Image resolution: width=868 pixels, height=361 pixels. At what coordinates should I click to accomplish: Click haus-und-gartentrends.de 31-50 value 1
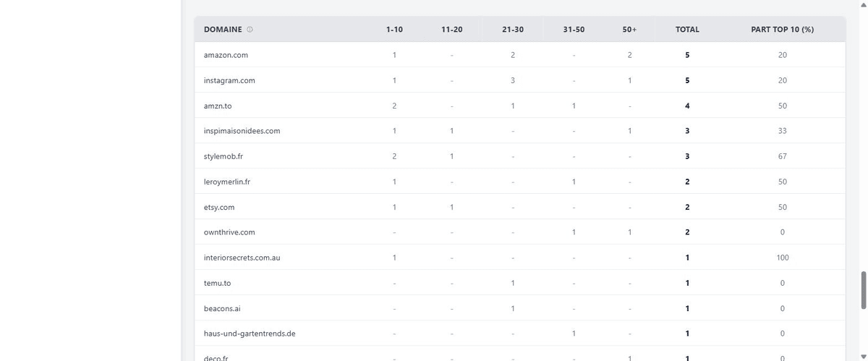574,334
